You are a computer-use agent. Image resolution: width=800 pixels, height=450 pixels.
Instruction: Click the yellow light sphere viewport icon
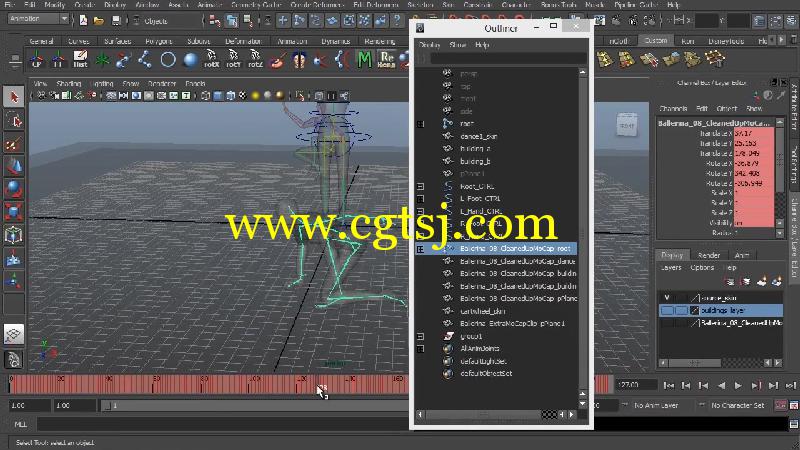tap(256, 95)
